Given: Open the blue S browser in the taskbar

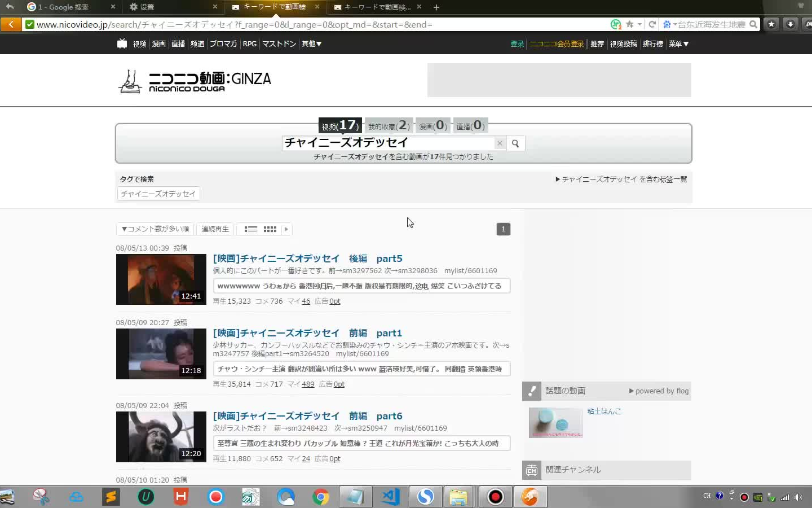Looking at the screenshot, I should pos(426,497).
